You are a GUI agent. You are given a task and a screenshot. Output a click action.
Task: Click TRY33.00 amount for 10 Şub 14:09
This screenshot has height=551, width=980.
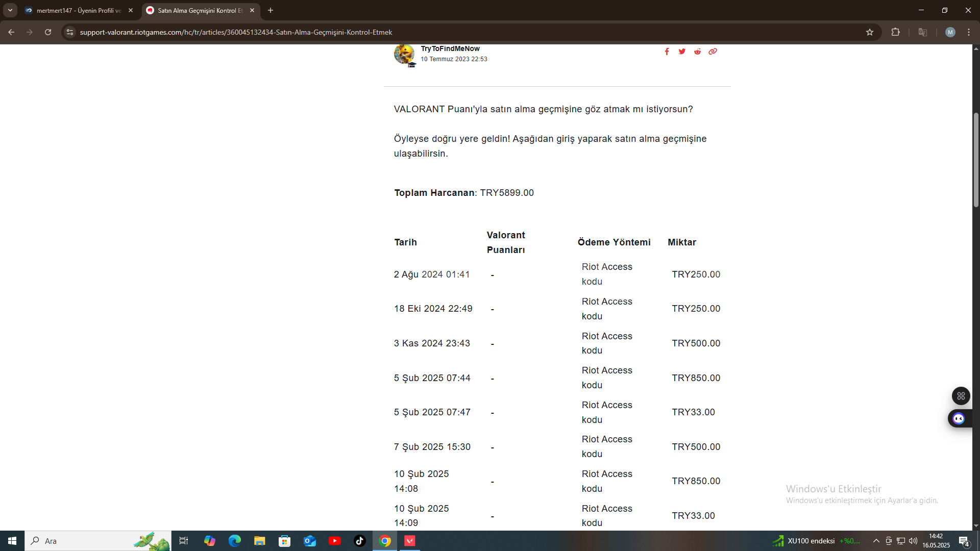click(693, 516)
